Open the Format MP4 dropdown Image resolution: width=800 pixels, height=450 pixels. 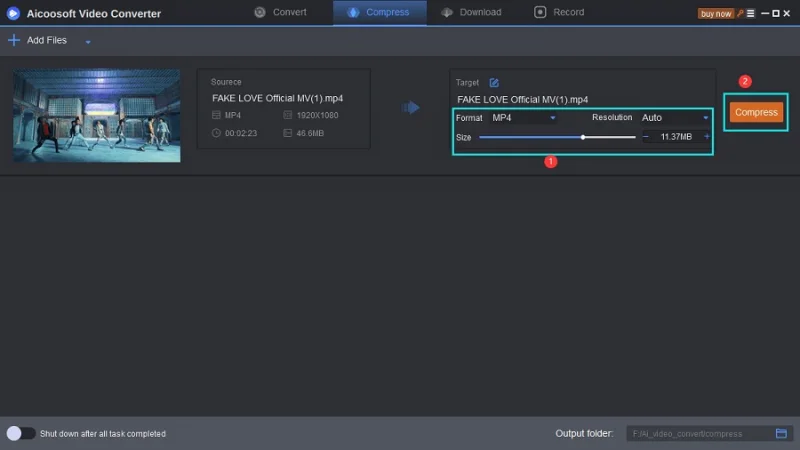pyautogui.click(x=523, y=117)
